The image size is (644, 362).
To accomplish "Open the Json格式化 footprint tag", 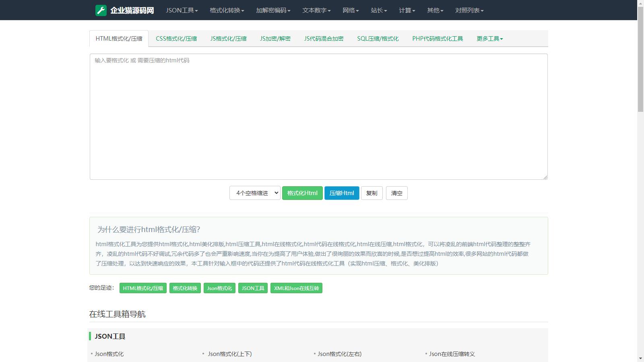I will [219, 288].
